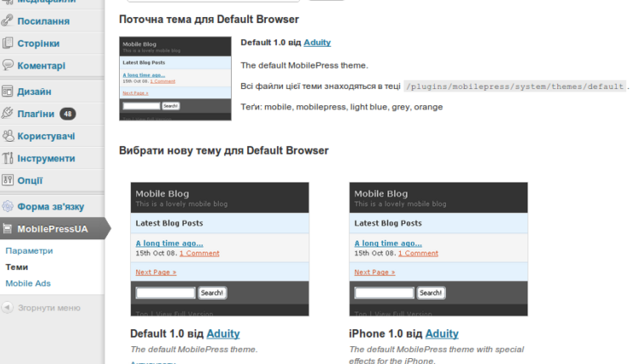Viewport: 632px width, 364px height.
Task: Follow Aduity link in current theme
Action: [x=317, y=42]
